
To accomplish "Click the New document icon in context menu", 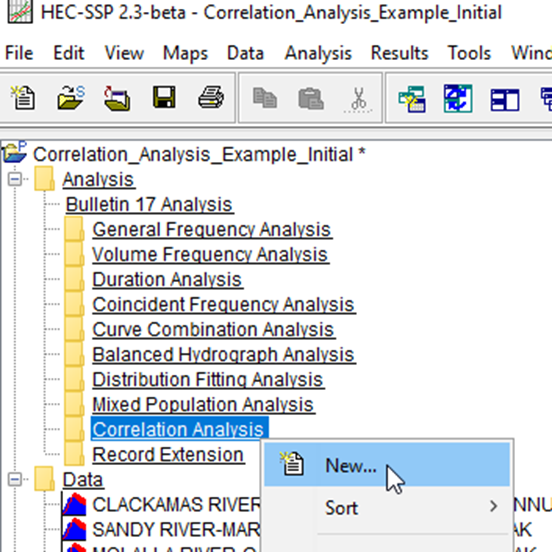I will [292, 464].
